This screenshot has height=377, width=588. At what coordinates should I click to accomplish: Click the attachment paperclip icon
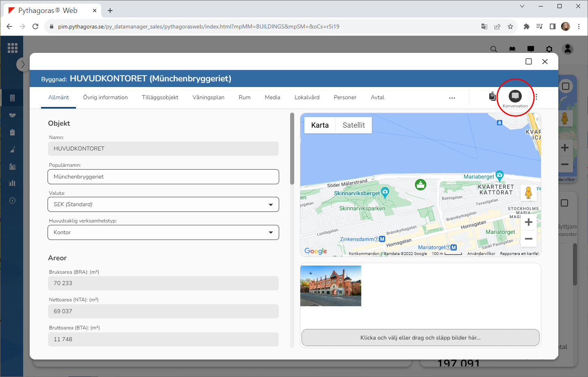pos(492,96)
